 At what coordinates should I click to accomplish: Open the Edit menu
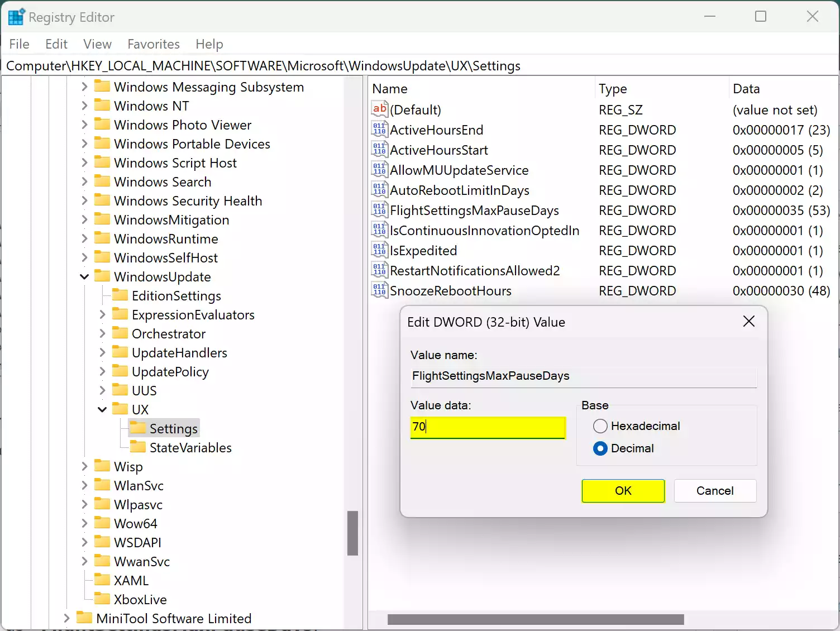[56, 44]
